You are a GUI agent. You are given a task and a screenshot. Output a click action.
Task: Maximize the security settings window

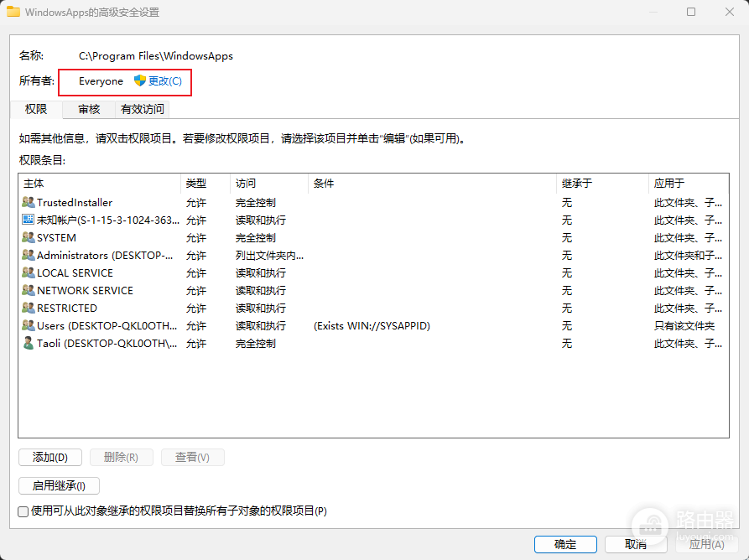691,12
